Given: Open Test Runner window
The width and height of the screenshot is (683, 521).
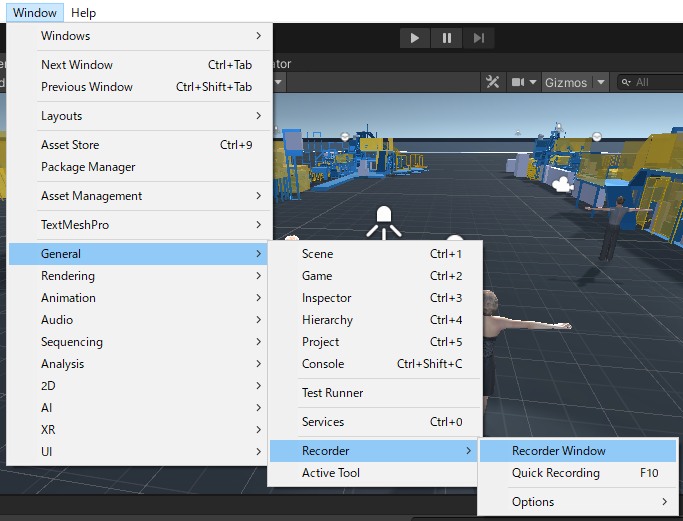Looking at the screenshot, I should coord(332,393).
